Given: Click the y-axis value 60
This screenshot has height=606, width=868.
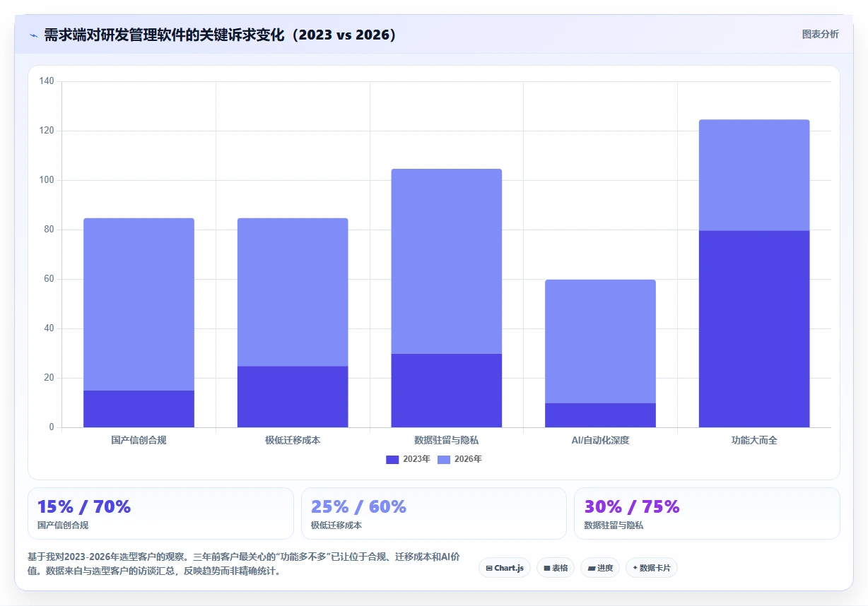Looking at the screenshot, I should click(49, 279).
